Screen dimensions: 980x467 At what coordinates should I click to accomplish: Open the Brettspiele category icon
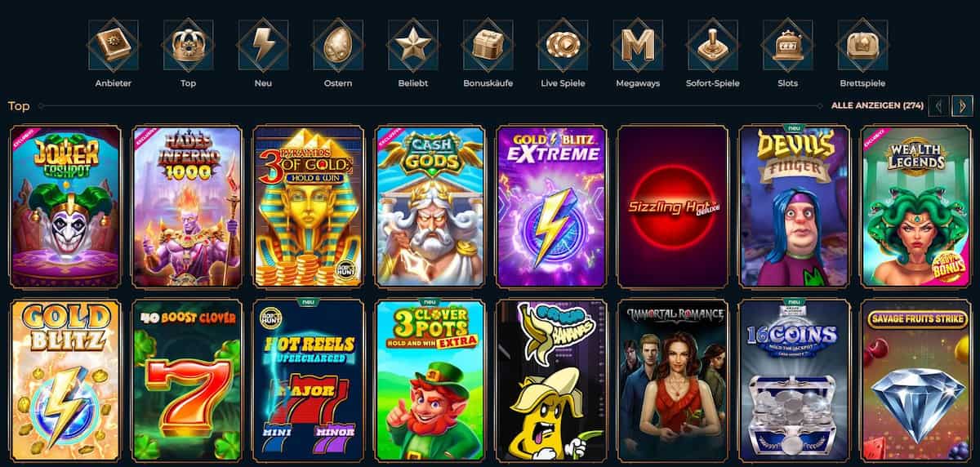point(862,45)
